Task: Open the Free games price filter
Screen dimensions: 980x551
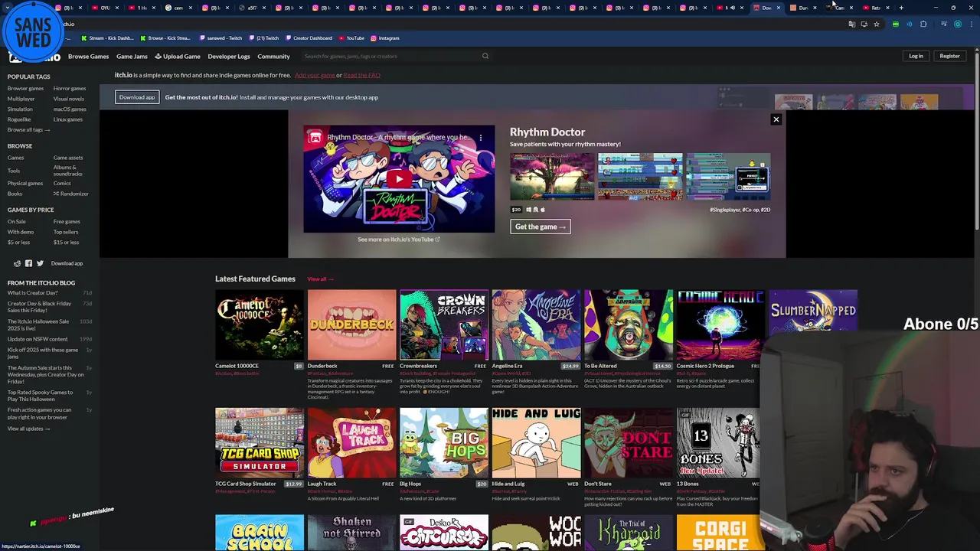Action: (67, 222)
